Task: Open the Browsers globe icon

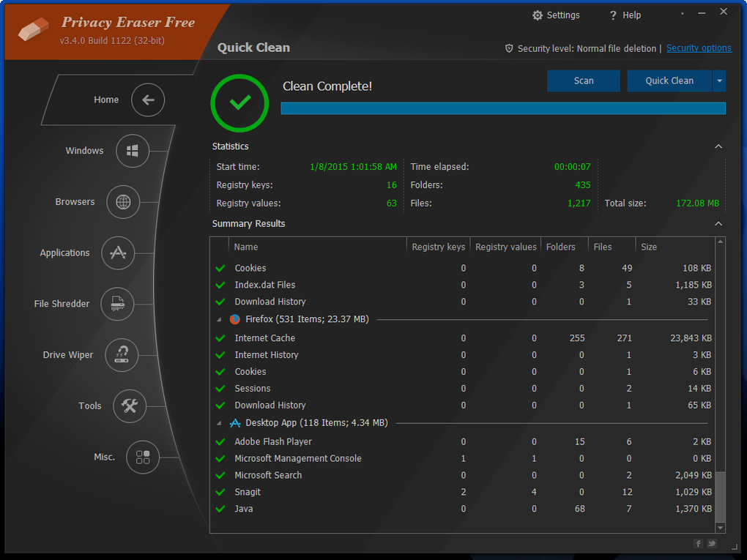Action: tap(123, 202)
